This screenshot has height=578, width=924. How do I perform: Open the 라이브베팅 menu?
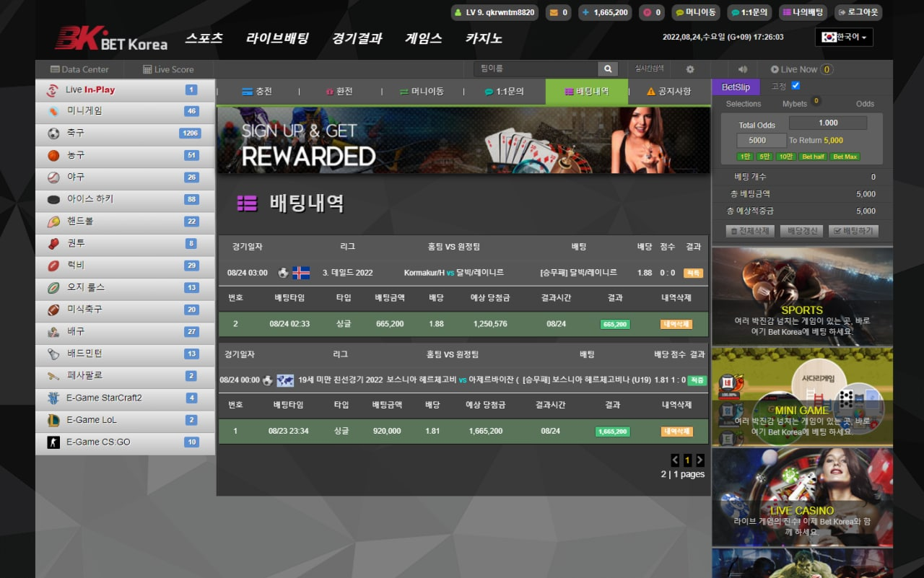click(x=277, y=38)
